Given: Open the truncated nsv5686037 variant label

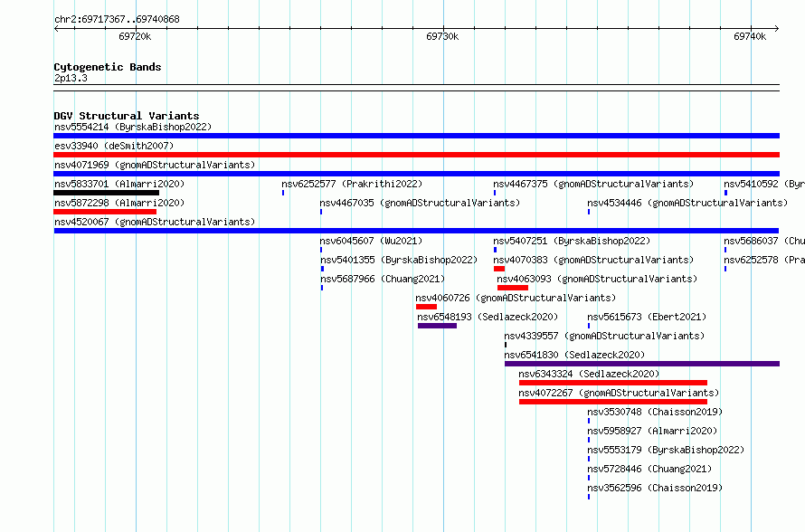Looking at the screenshot, I should click(x=764, y=241).
